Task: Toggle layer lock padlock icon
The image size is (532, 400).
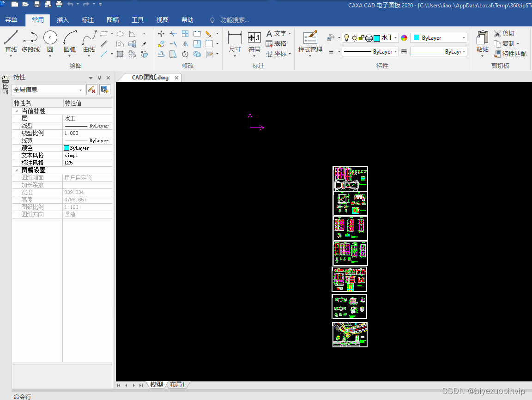Action: pos(362,38)
